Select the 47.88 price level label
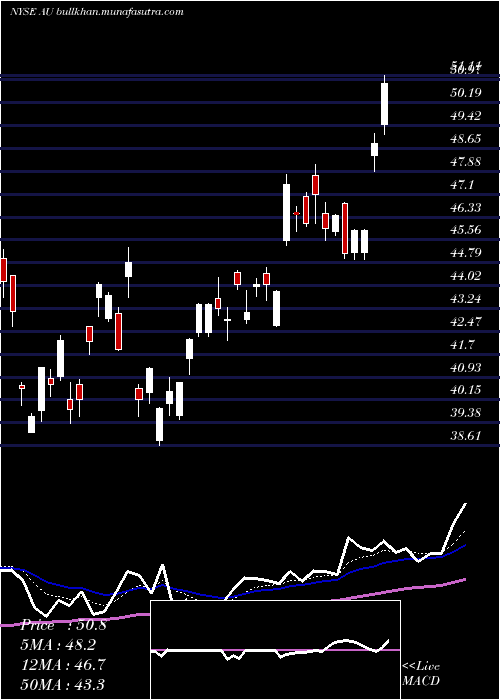 coord(466,162)
